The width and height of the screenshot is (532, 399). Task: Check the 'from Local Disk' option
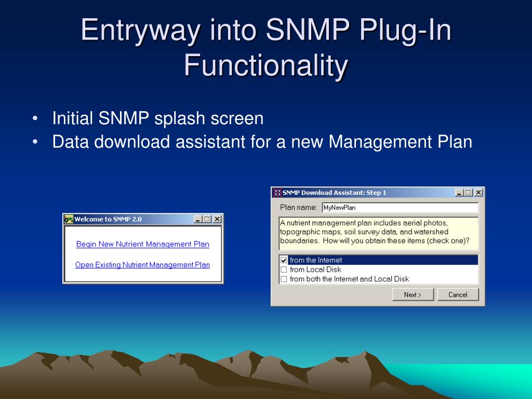[x=284, y=270]
